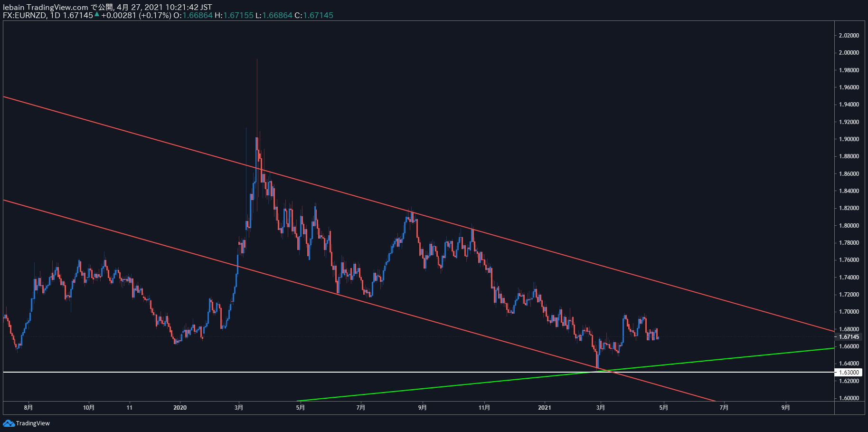868x432 pixels.
Task: Click the 1D timeframe label
Action: coord(55,15)
